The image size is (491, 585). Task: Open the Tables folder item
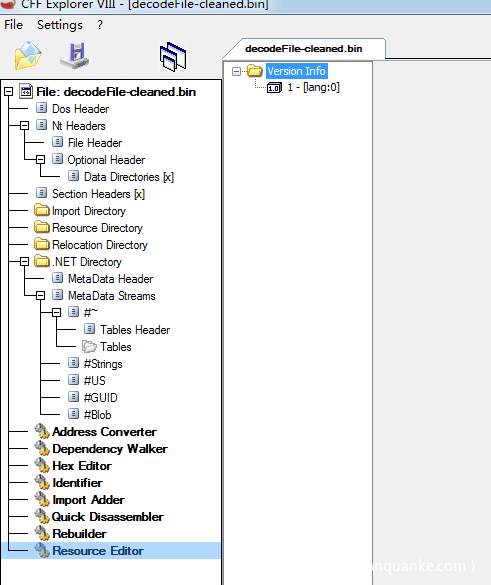click(x=116, y=347)
